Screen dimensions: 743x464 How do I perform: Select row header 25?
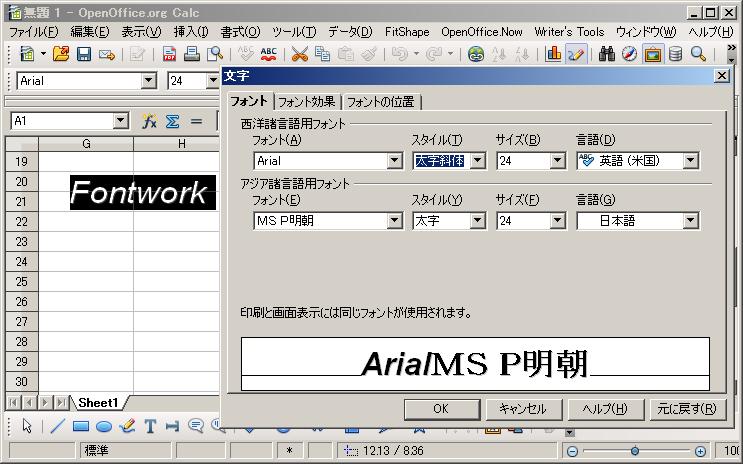tap(22, 282)
